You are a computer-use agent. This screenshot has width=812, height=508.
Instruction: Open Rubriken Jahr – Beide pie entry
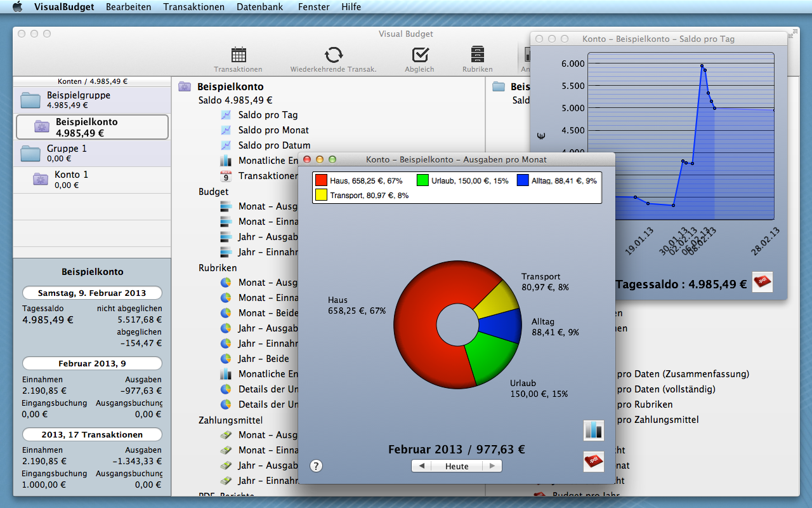[x=254, y=359]
